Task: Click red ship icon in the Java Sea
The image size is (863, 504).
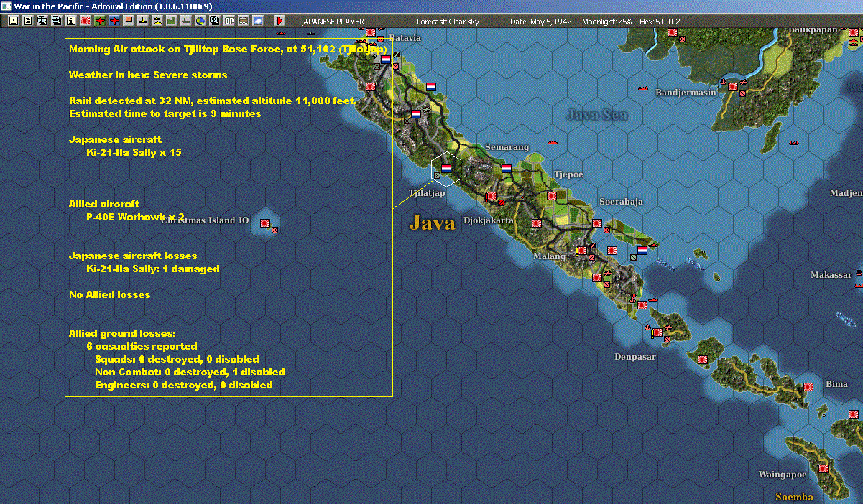Action: pos(553,142)
